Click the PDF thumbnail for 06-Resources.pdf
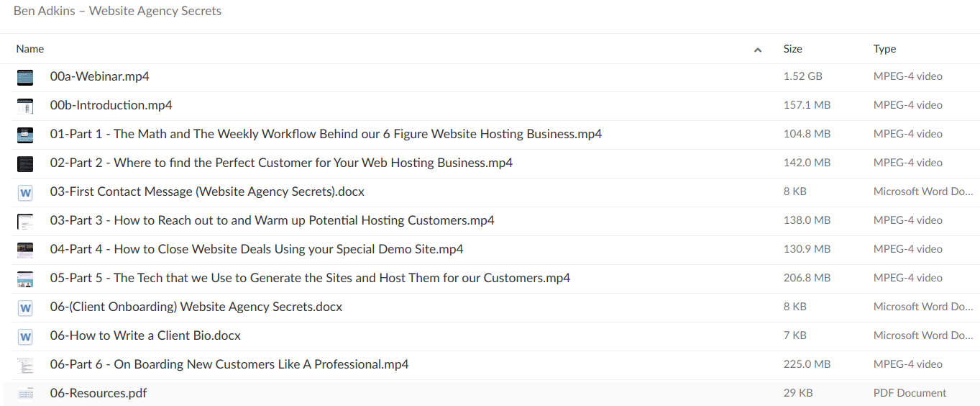Image resolution: width=980 pixels, height=406 pixels. click(x=25, y=394)
